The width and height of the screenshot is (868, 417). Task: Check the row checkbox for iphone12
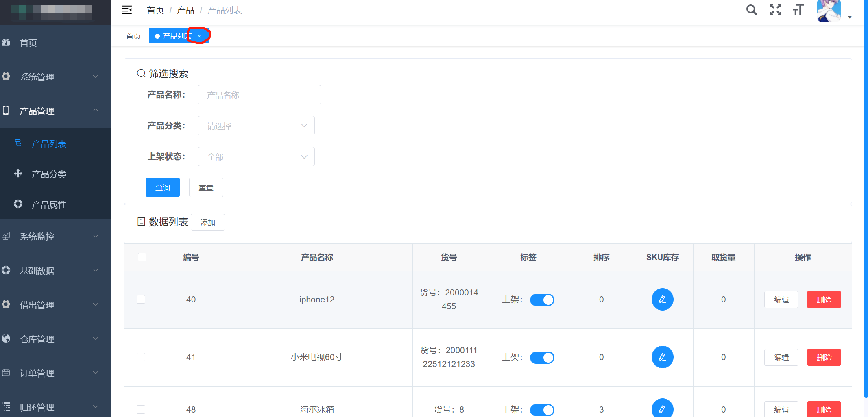pos(141,300)
